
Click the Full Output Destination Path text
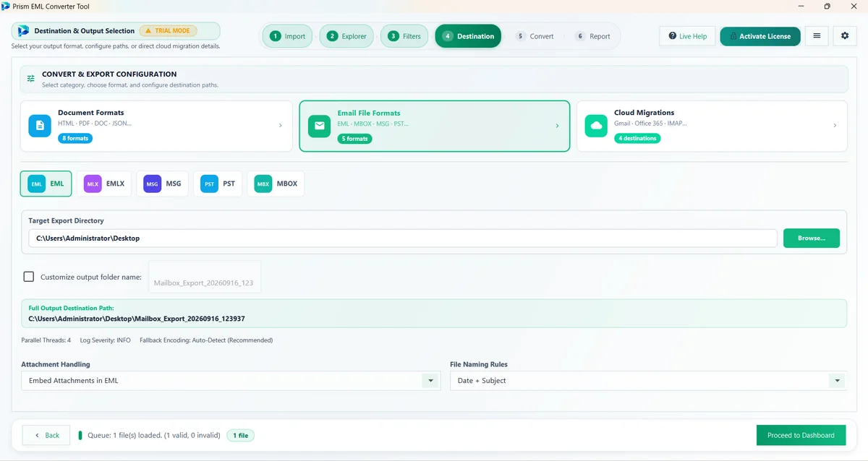click(137, 318)
